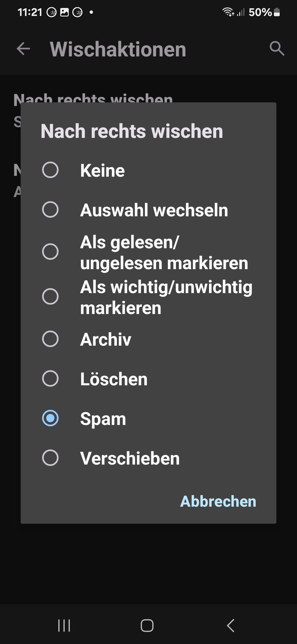Tap the Wischaktionen page title
The image size is (297, 644).
click(x=118, y=49)
